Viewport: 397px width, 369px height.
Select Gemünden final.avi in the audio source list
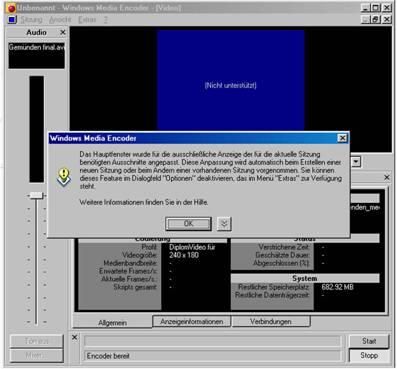(x=37, y=47)
